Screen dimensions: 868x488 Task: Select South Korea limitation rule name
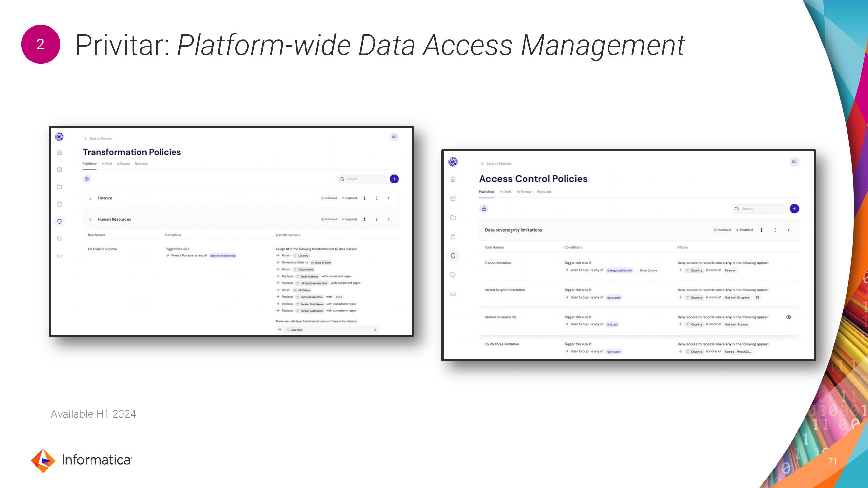501,344
